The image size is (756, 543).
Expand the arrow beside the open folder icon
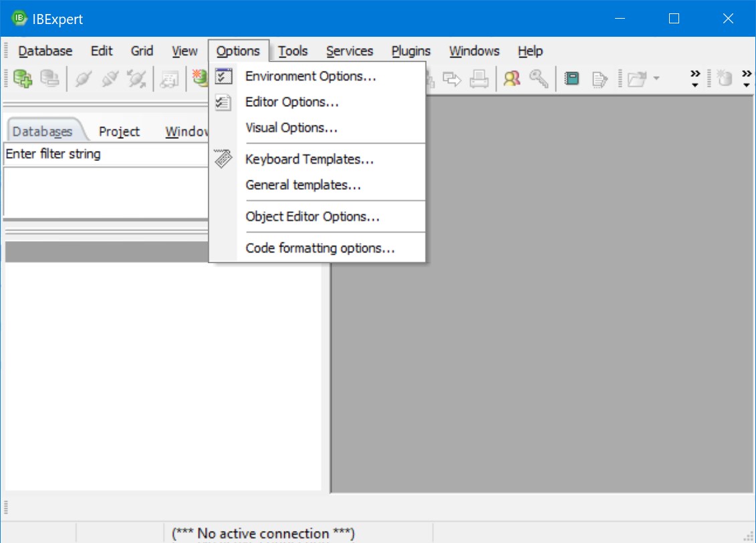coord(656,79)
